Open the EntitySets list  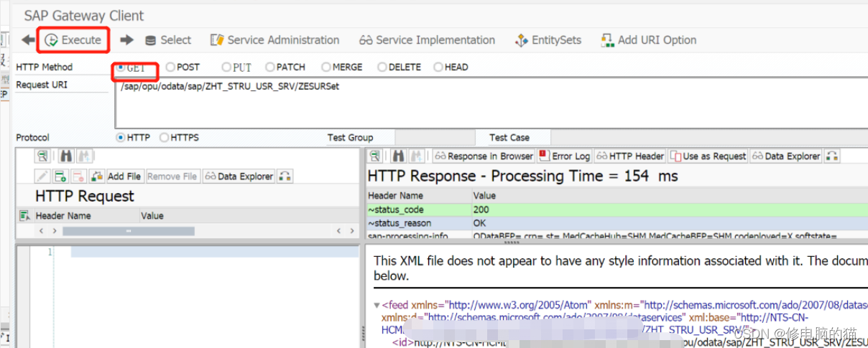click(x=548, y=40)
